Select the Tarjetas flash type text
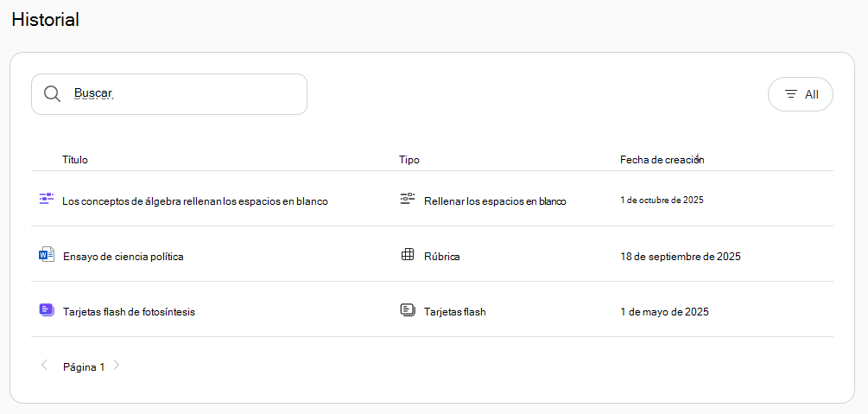 tap(454, 312)
